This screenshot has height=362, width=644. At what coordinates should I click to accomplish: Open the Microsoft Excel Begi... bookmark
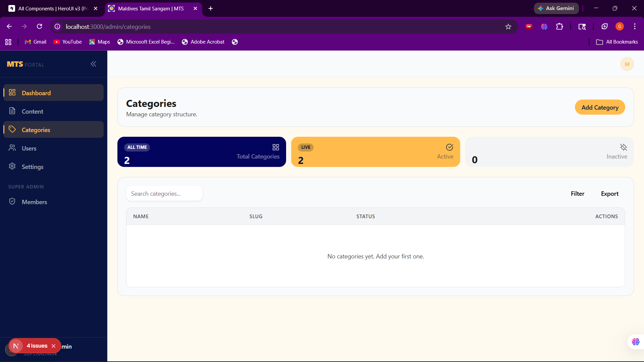(x=146, y=42)
